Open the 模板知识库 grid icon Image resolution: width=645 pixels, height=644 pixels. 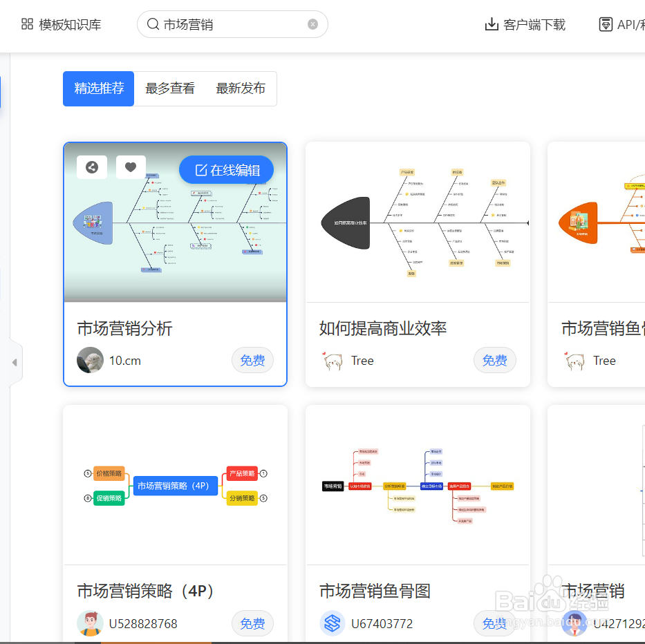tap(27, 24)
